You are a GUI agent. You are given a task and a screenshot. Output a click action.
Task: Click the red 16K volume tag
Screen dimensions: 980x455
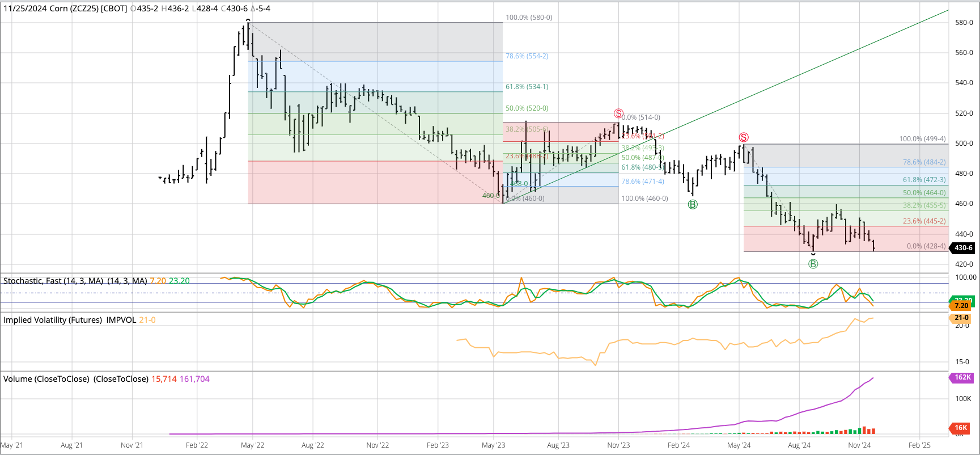[961, 428]
